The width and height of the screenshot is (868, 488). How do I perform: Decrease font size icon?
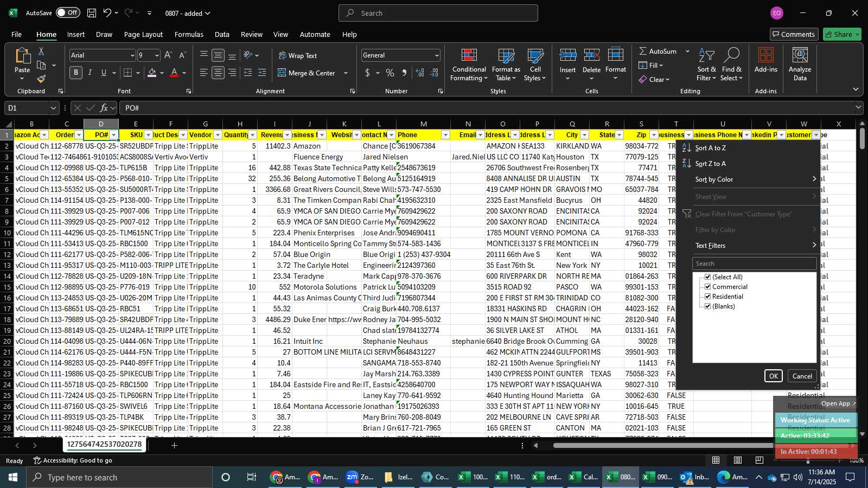[182, 55]
